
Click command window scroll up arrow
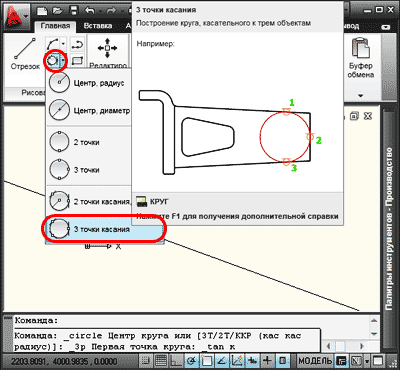(x=374, y=320)
